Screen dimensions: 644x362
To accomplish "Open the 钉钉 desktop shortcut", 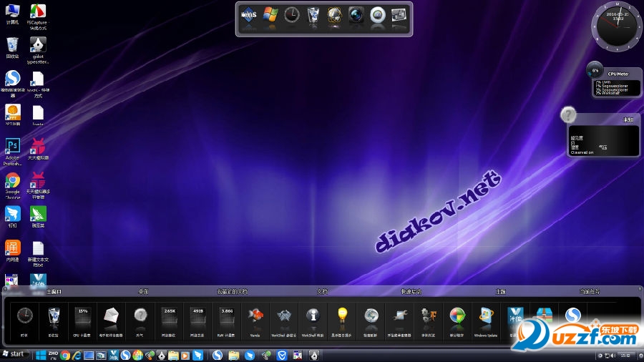I will tap(12, 217).
